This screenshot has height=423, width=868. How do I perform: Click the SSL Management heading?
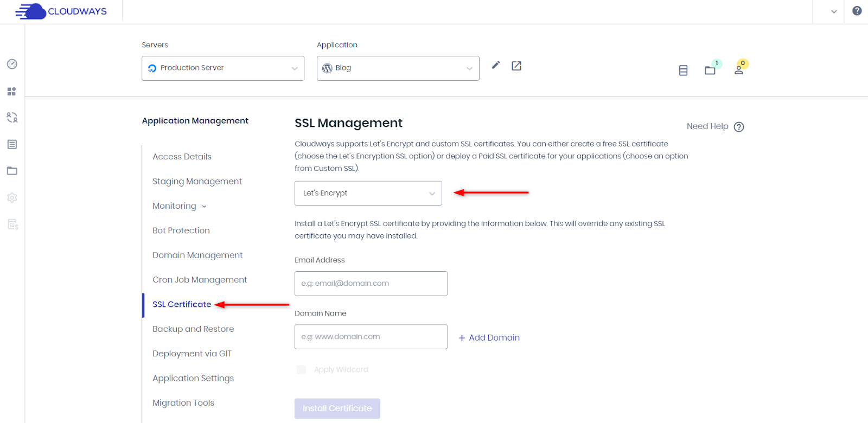pos(348,123)
